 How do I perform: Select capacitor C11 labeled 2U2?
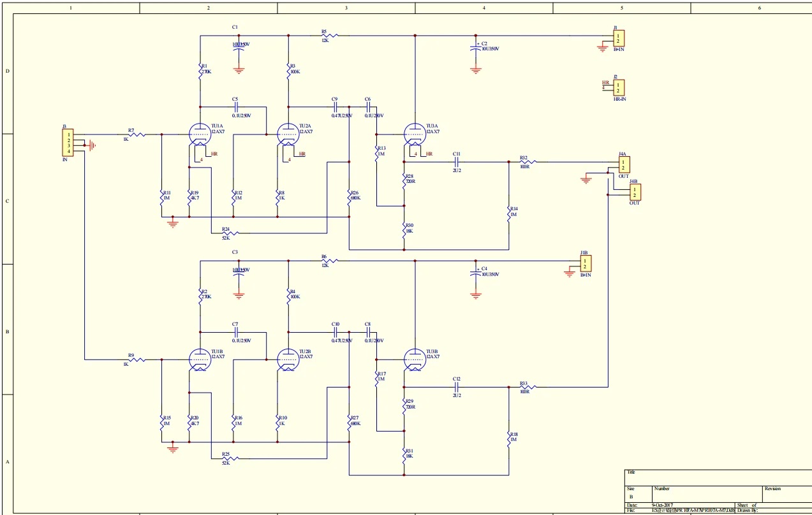coord(456,162)
